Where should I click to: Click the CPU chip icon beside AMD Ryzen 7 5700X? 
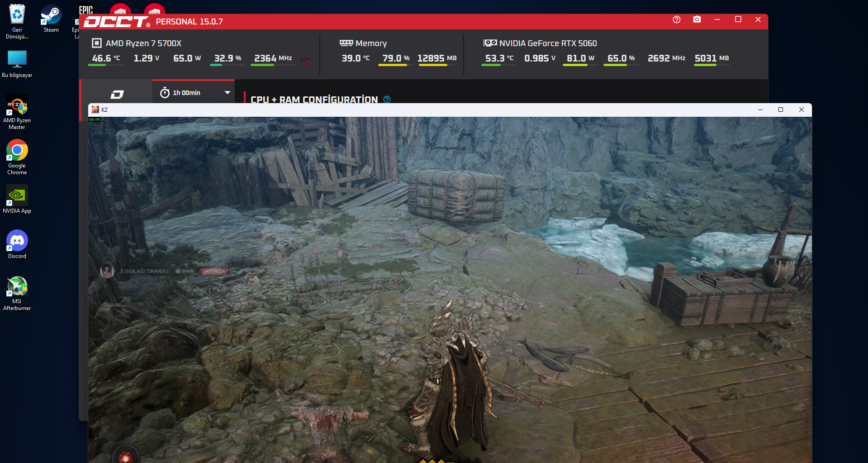(97, 43)
